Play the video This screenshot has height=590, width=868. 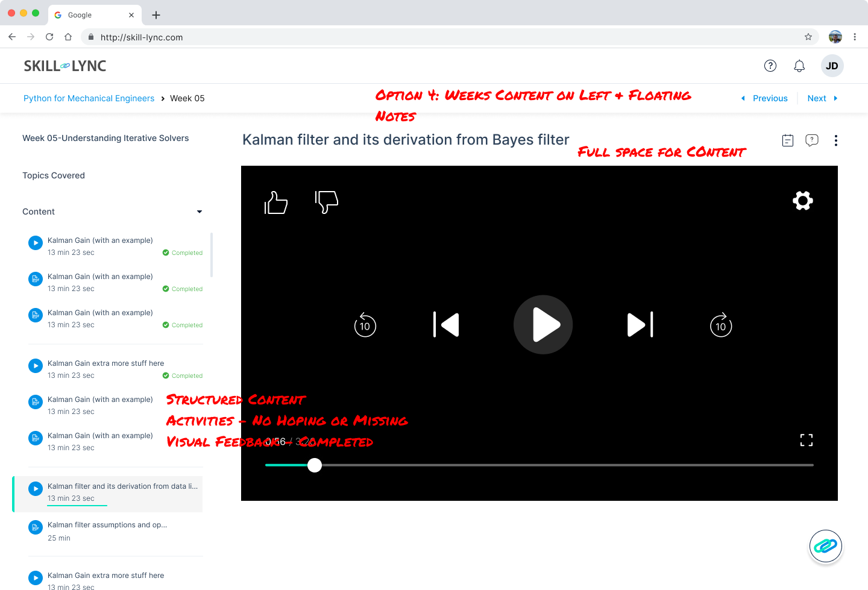click(x=543, y=325)
